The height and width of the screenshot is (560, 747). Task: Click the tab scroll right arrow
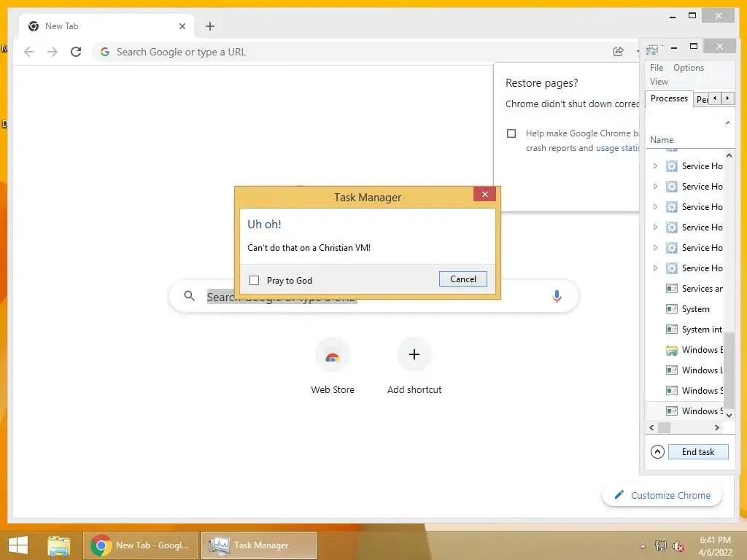tap(727, 98)
